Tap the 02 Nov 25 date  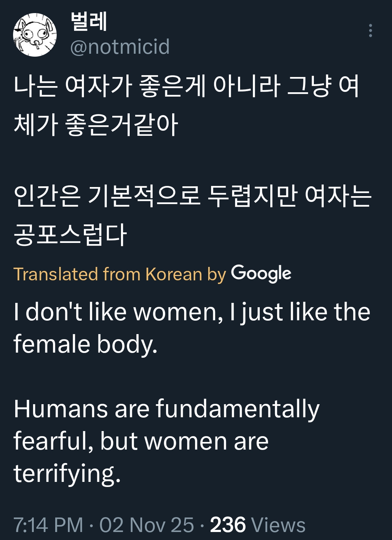147,525
